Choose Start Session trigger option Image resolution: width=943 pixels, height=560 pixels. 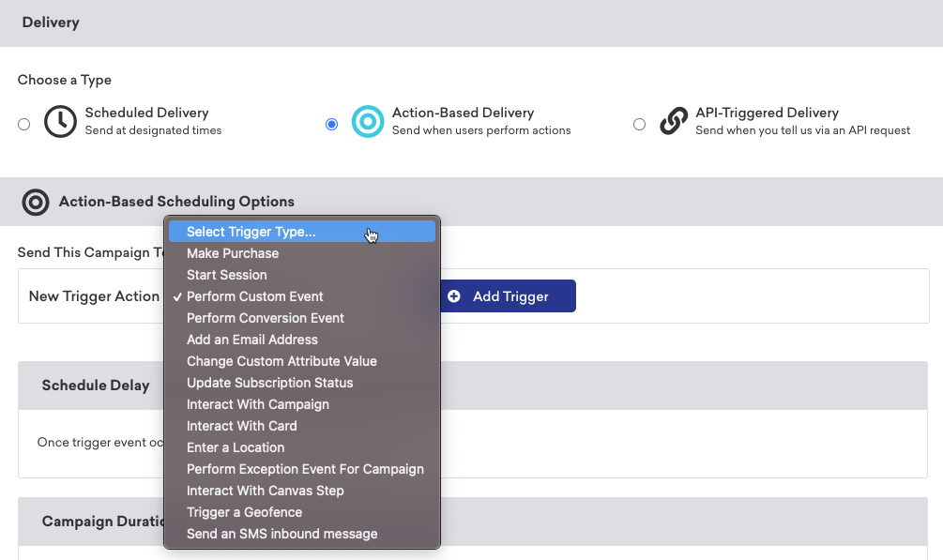pos(227,275)
